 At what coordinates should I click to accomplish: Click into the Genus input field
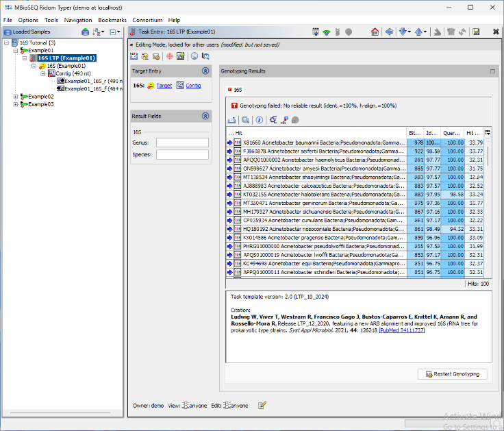point(182,143)
